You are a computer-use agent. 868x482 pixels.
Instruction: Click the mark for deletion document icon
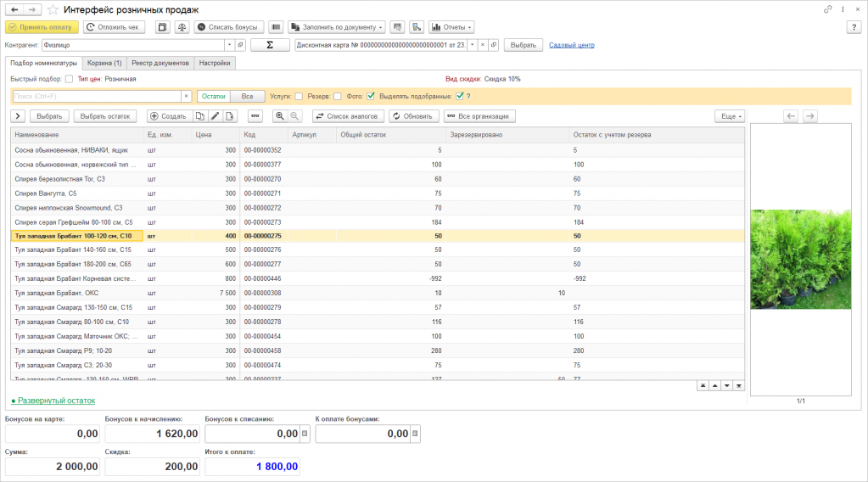tap(230, 116)
